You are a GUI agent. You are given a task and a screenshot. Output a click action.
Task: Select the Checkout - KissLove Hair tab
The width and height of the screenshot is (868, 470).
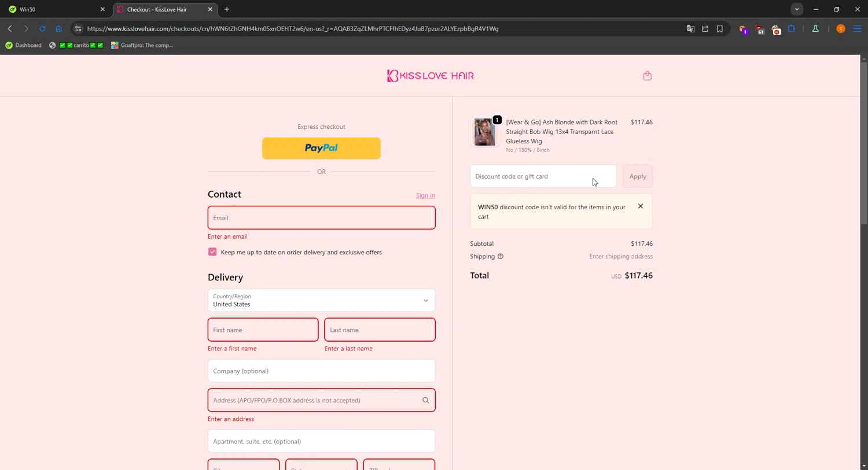tap(165, 9)
